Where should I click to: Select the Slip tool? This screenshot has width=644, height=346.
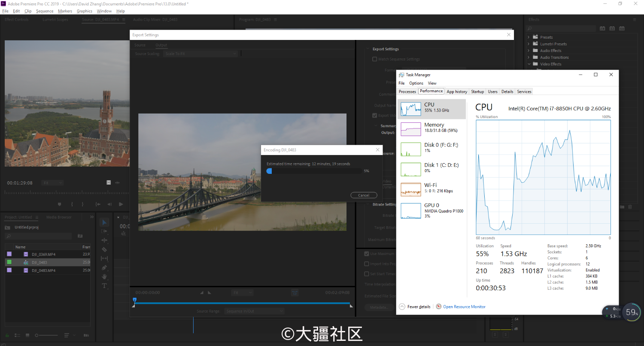tap(104, 258)
